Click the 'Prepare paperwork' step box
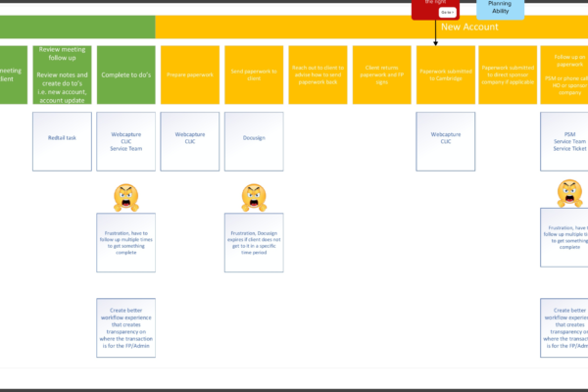Image resolution: width=588 pixels, height=392 pixels. pyautogui.click(x=190, y=74)
